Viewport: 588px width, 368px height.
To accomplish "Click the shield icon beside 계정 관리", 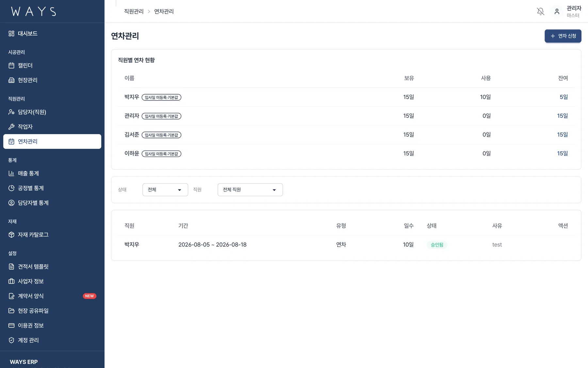I will coord(11,340).
